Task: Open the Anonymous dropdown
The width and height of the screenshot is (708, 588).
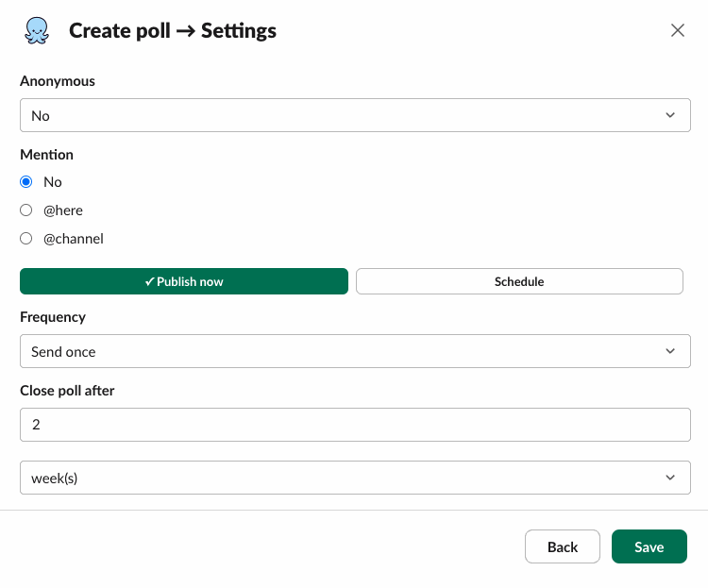Action: click(x=355, y=115)
